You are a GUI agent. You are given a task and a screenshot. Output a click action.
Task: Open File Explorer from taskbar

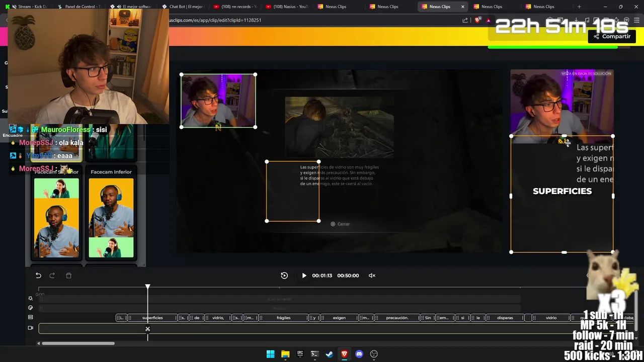[x=285, y=354]
